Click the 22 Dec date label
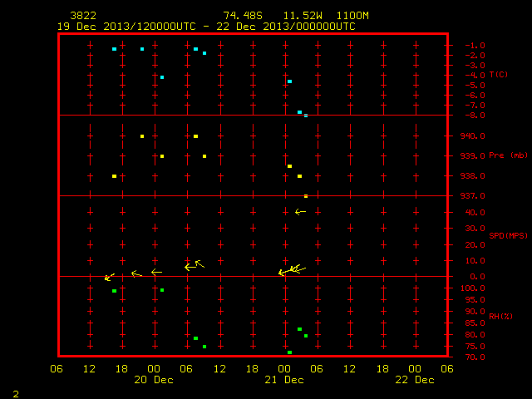Screen dimensions: 532x399 415,380
